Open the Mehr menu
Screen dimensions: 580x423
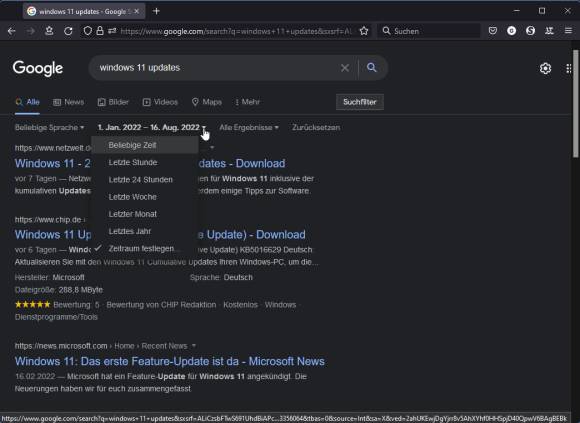point(247,102)
